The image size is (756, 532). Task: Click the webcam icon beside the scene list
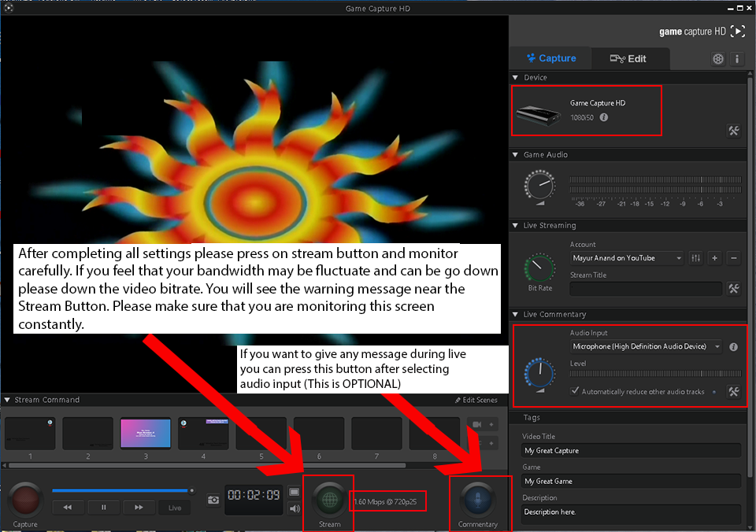477,424
